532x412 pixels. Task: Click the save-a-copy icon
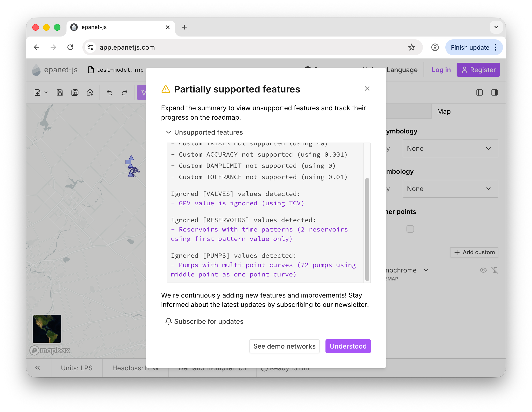point(75,92)
